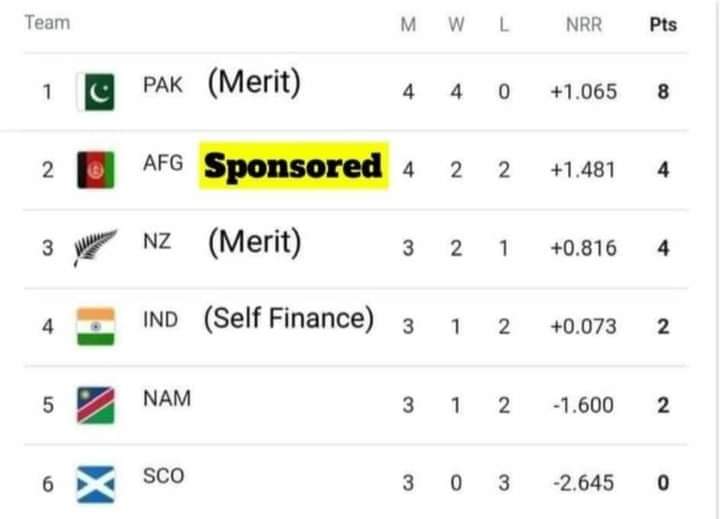This screenshot has width=720, height=519.
Task: Click the Namibia flag icon
Action: pyautogui.click(x=96, y=405)
